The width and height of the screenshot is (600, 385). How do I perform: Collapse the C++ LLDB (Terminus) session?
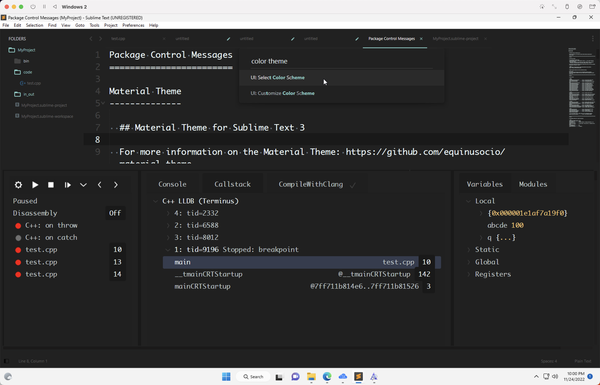coord(156,201)
